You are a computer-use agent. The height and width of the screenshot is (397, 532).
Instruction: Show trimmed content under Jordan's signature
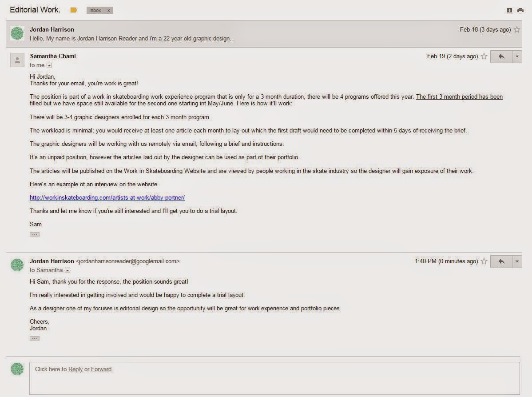[35, 338]
